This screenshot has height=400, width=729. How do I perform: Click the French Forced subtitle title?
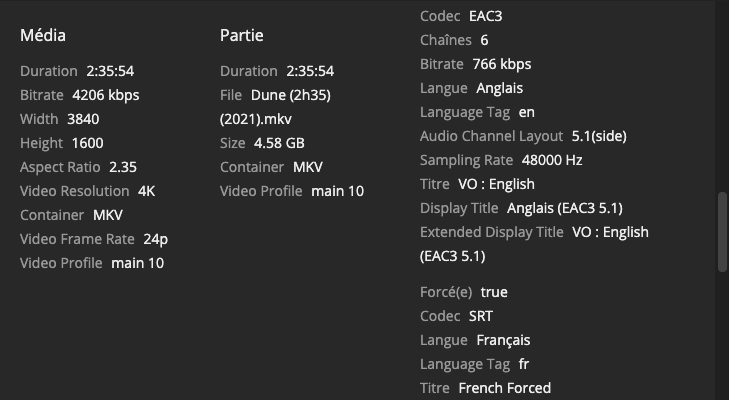pyautogui.click(x=504, y=388)
